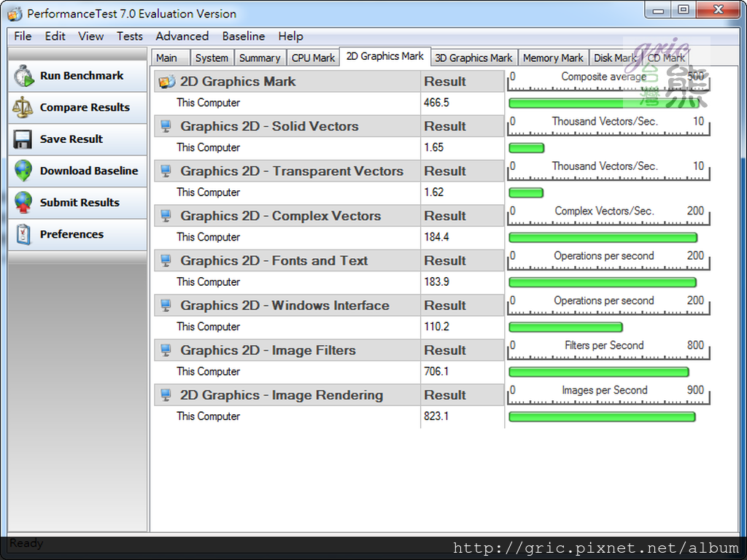
Task: Click the Preferences button label
Action: point(71,234)
